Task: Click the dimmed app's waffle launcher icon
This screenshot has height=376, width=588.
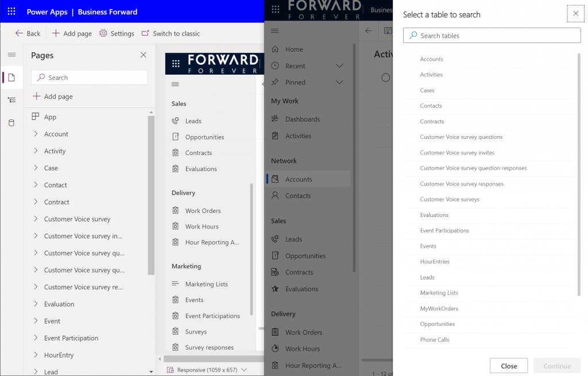Action: (x=275, y=9)
